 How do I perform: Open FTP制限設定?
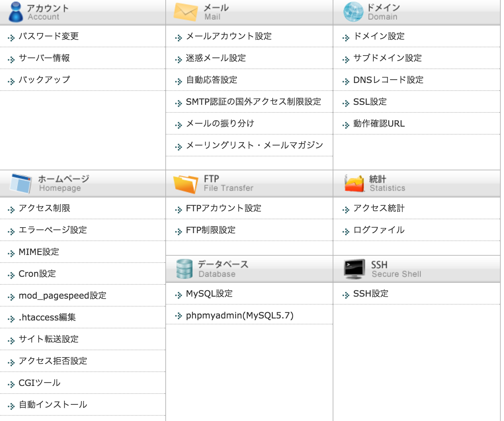(211, 230)
